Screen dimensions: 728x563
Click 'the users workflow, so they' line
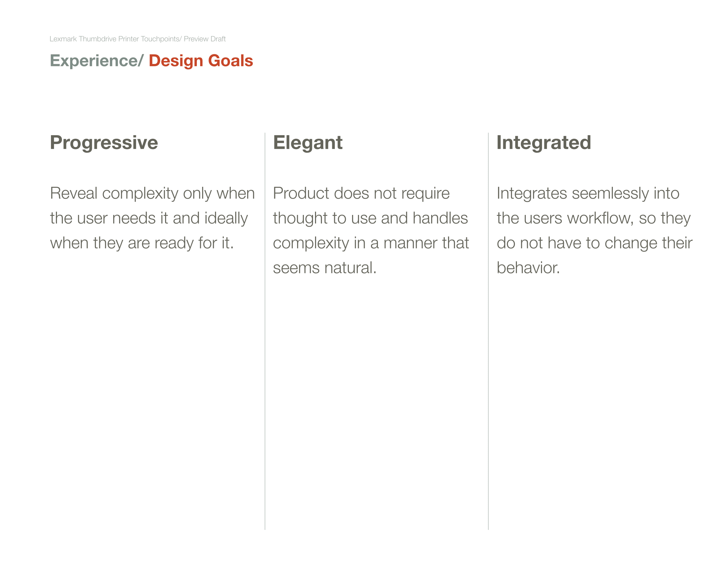[594, 219]
